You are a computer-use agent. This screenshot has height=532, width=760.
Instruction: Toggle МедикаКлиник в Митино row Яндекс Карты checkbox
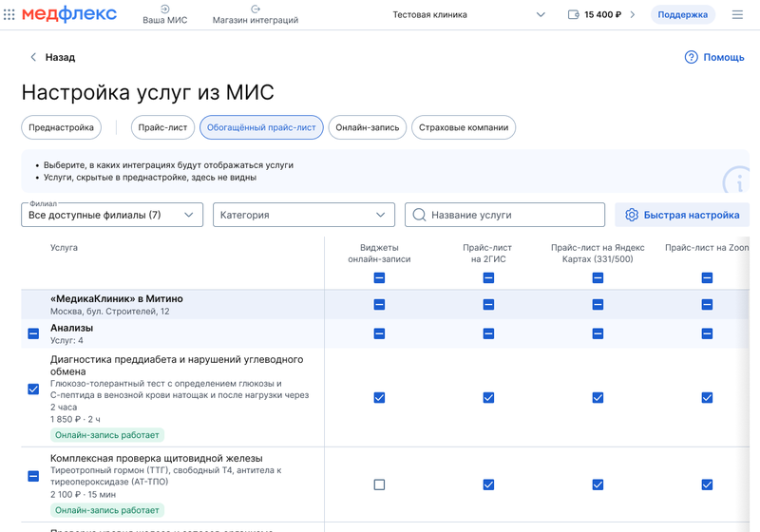coord(598,304)
